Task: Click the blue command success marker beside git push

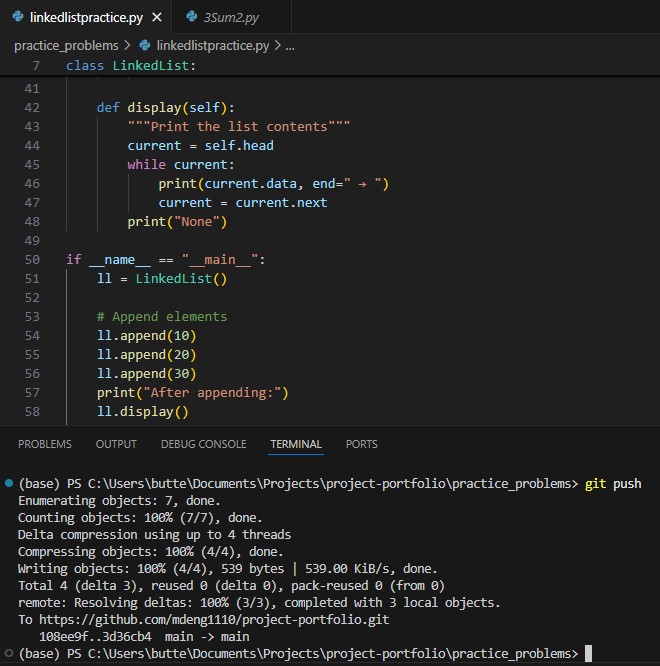Action: [x=8, y=483]
